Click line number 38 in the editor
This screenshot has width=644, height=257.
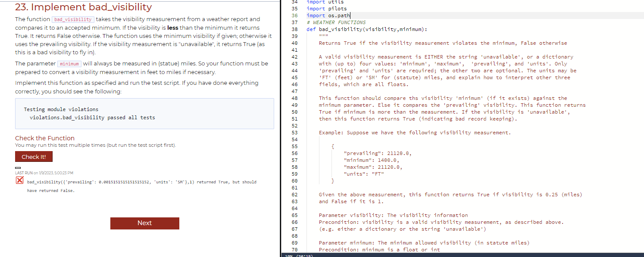295,29
